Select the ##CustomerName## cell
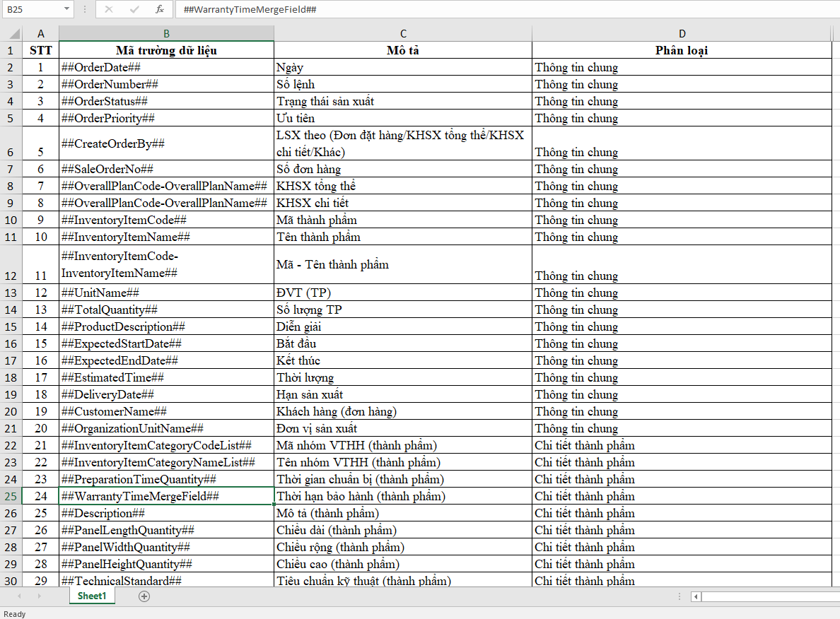The height and width of the screenshot is (619, 840). pos(166,411)
